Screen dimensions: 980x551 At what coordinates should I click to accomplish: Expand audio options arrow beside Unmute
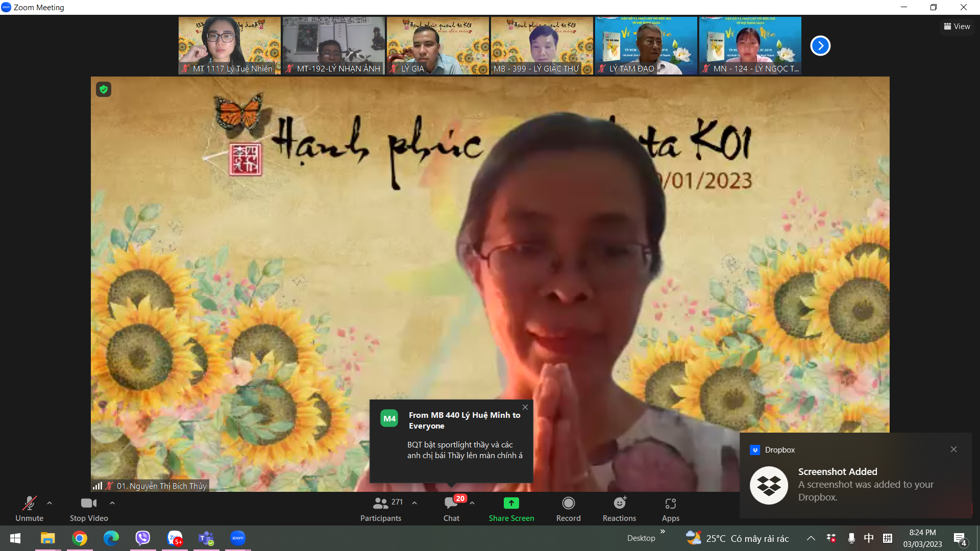tap(50, 503)
